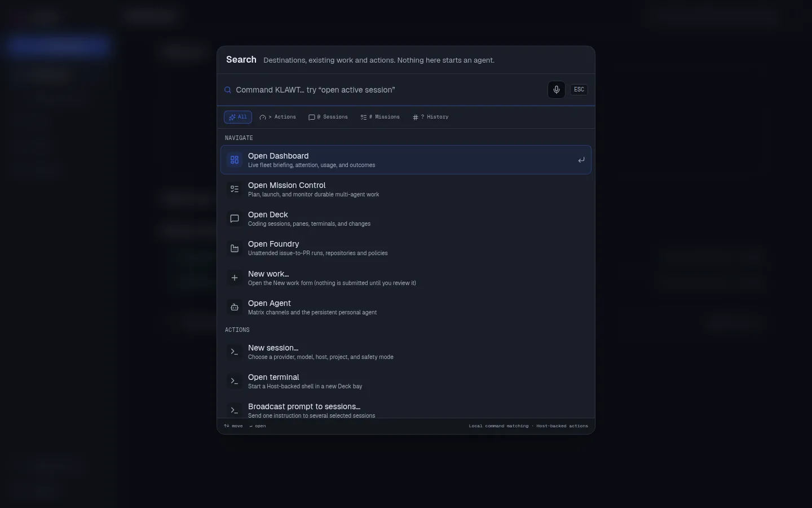The image size is (812, 508).
Task: Switch to the Missions filter tab
Action: pyautogui.click(x=380, y=117)
